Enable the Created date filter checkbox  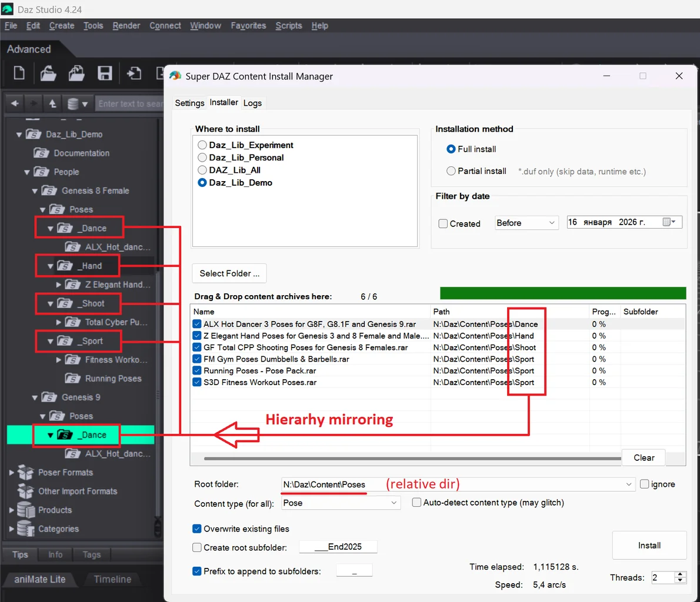point(444,223)
